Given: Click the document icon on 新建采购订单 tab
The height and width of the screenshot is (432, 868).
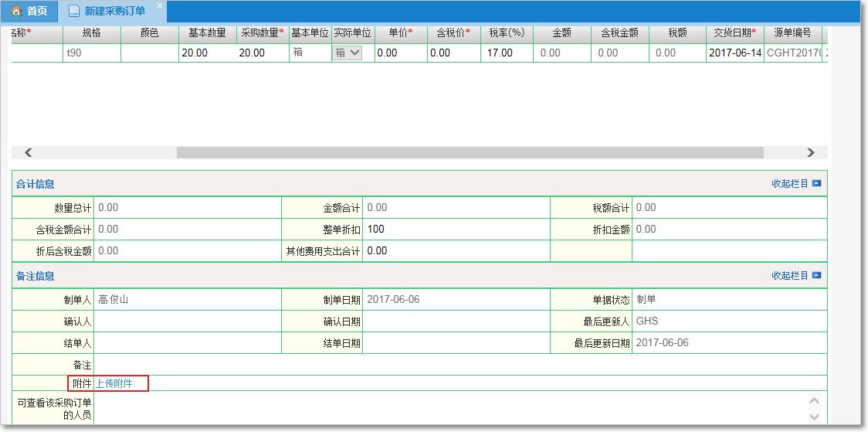Looking at the screenshot, I should point(73,12).
